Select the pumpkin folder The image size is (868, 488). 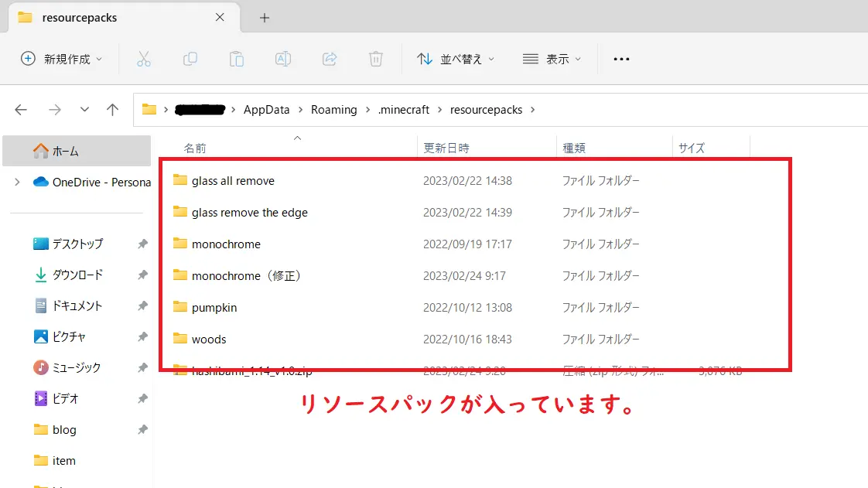214,308
